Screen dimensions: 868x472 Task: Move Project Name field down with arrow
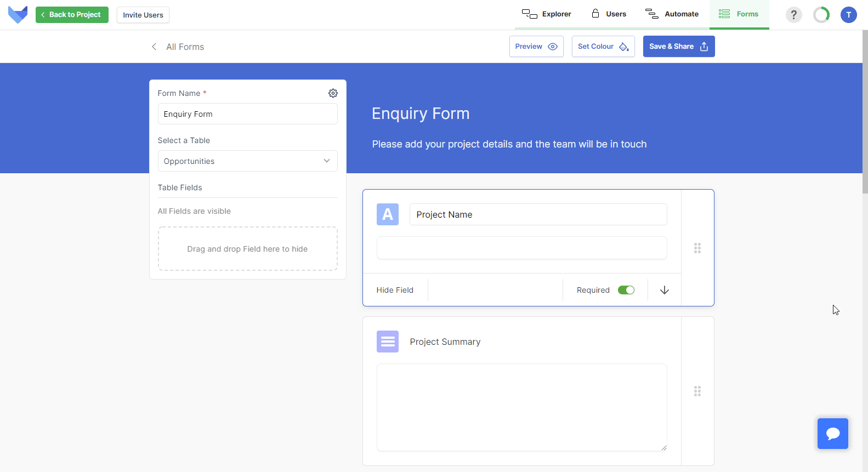coord(665,290)
